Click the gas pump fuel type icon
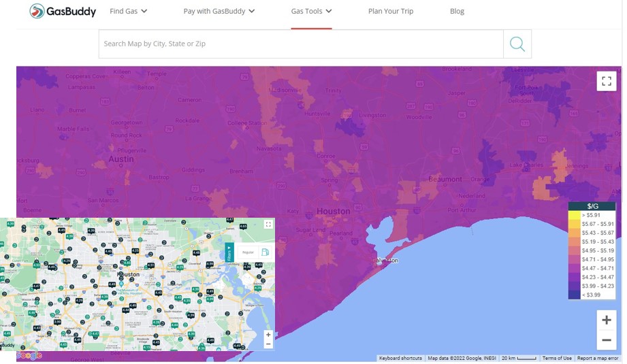Screen dimensions: 627x364 click(265, 252)
